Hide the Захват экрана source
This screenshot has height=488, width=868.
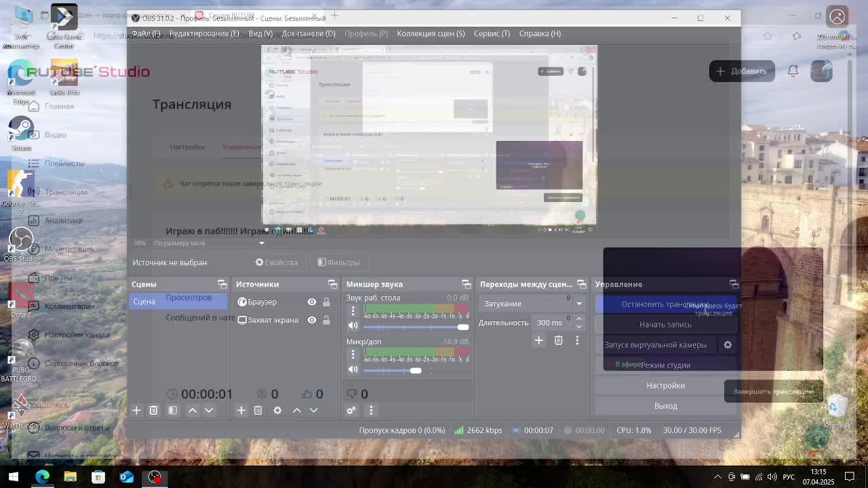tap(312, 320)
